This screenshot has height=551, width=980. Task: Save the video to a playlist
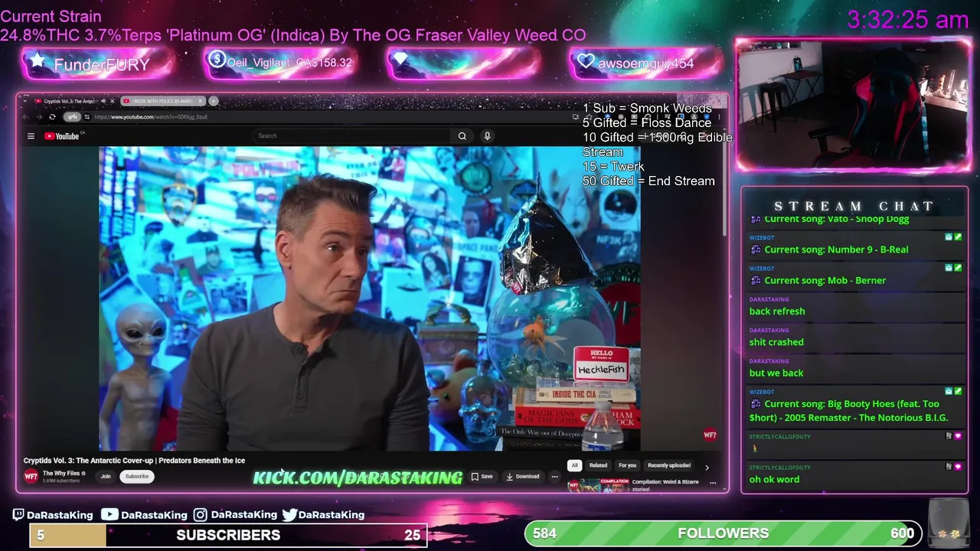click(482, 476)
